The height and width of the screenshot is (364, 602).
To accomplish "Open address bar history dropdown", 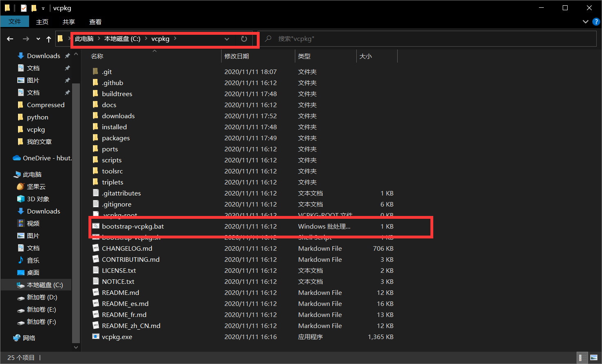I will [x=227, y=39].
